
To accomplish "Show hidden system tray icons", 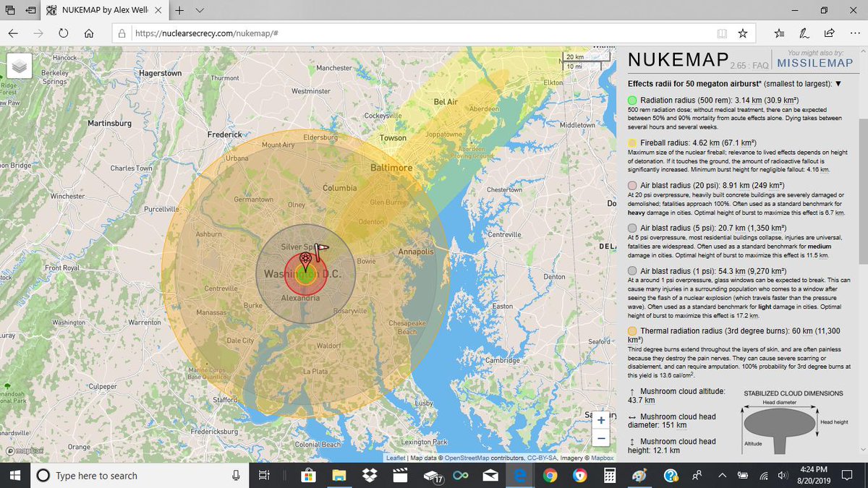I will [722, 476].
